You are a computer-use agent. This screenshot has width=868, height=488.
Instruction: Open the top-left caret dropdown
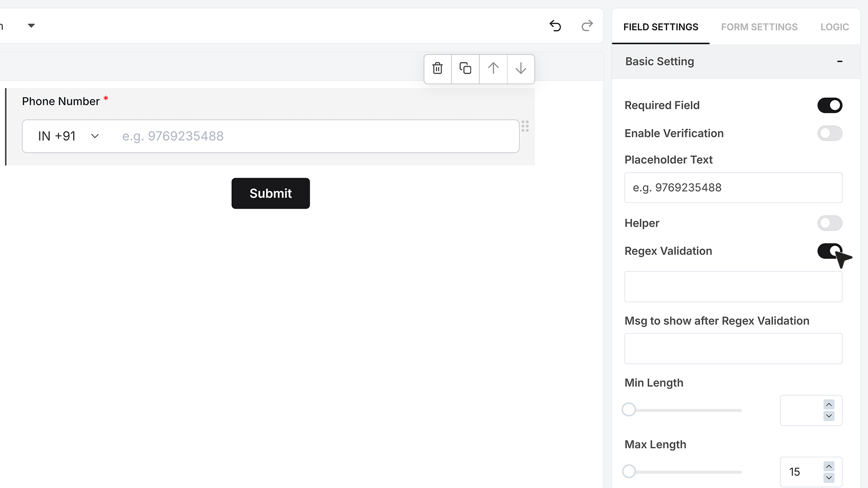pos(31,26)
